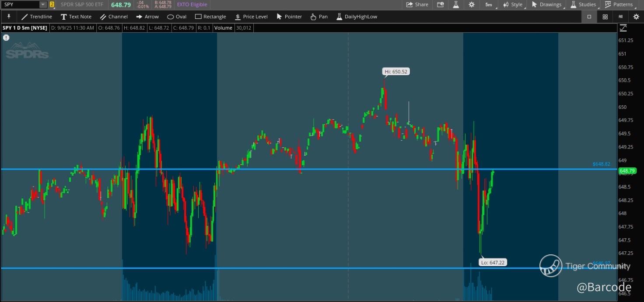Click the exclamation alert icon on chart
The height and width of the screenshot is (302, 644).
[x=6, y=38]
